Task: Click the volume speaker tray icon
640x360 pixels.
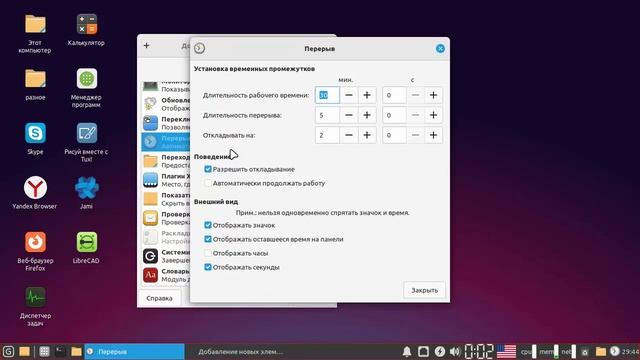Action: [x=454, y=351]
